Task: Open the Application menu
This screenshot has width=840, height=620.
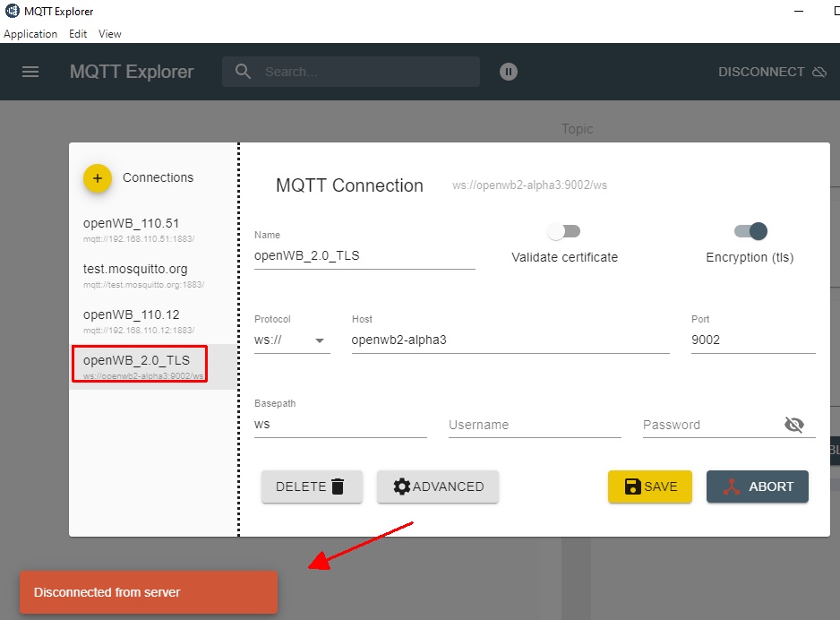Action: (x=30, y=34)
